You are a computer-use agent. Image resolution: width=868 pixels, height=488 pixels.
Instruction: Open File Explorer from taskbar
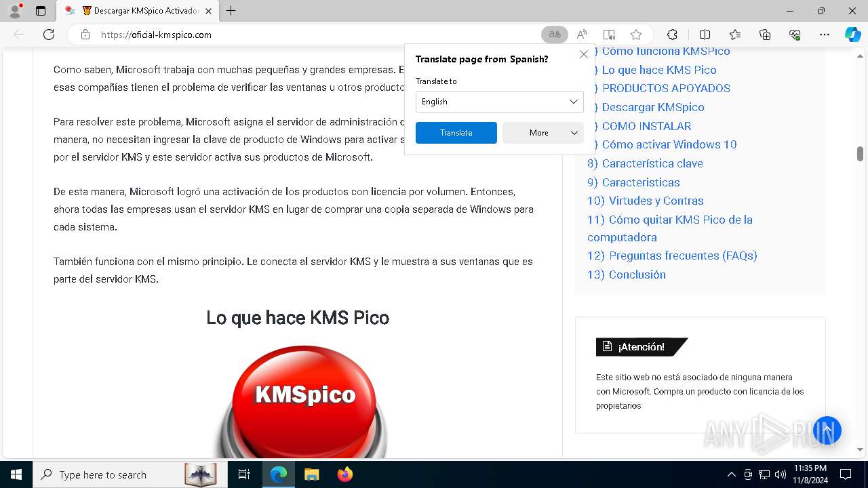pos(311,474)
